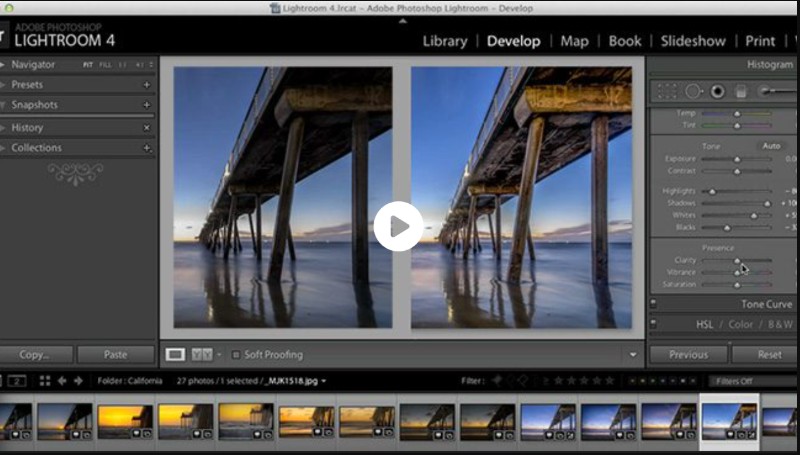
Task: Switch to the Library module
Action: [x=445, y=41]
